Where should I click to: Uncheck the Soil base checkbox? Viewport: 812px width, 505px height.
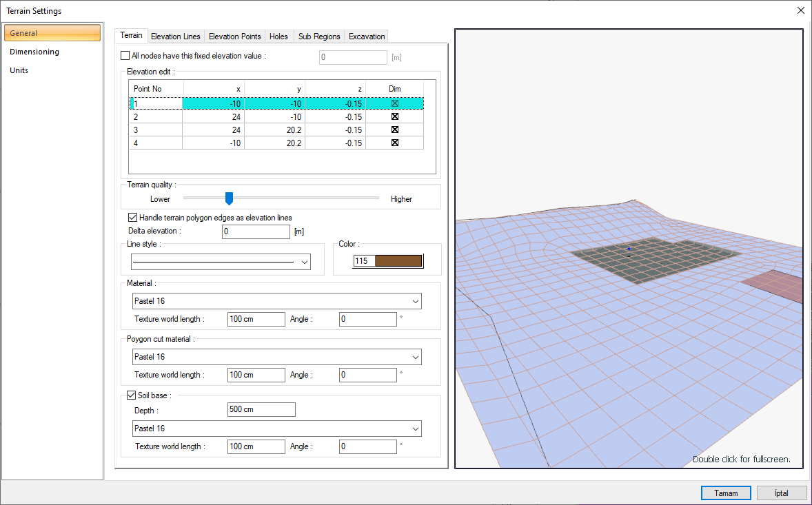(x=132, y=395)
